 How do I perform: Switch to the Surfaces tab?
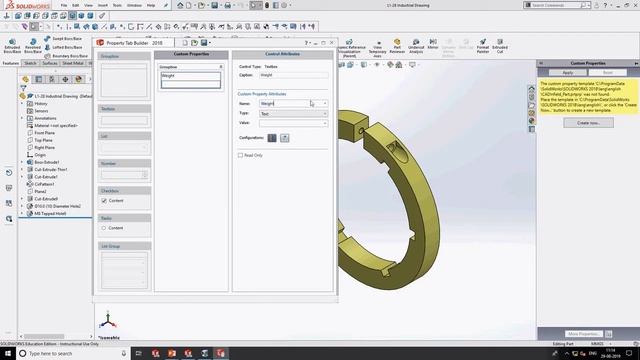[50, 63]
